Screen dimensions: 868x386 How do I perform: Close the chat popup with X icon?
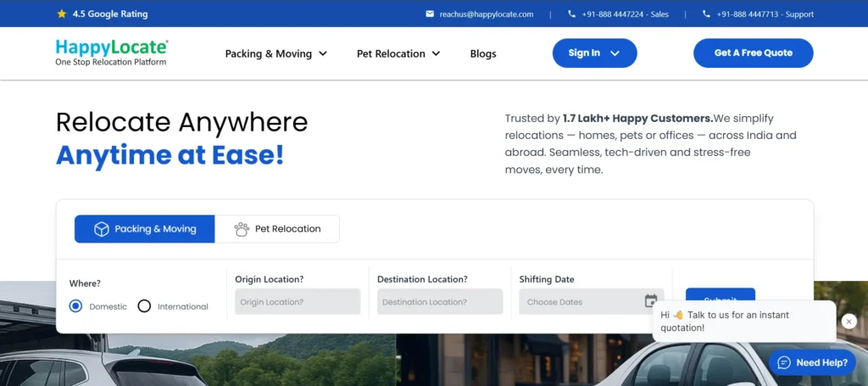(x=849, y=322)
